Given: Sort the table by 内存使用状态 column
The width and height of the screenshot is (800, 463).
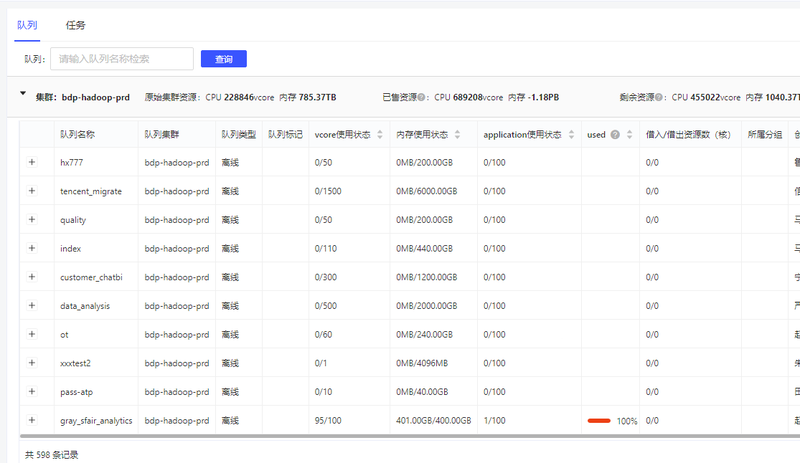Looking at the screenshot, I should (458, 134).
